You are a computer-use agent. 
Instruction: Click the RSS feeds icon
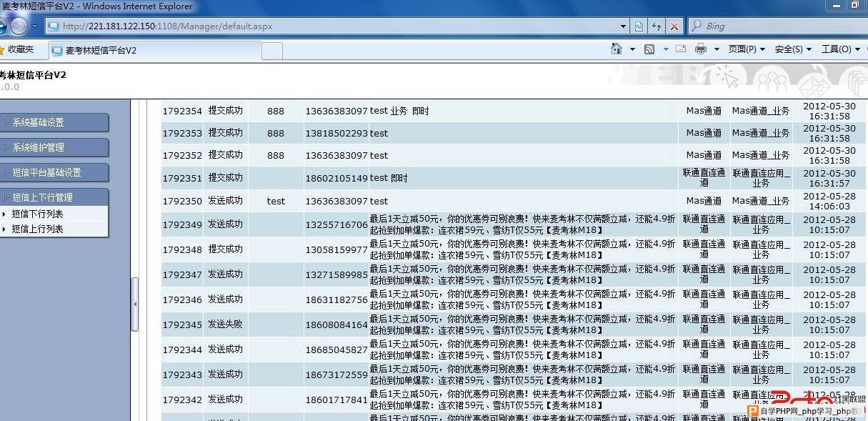(x=649, y=49)
